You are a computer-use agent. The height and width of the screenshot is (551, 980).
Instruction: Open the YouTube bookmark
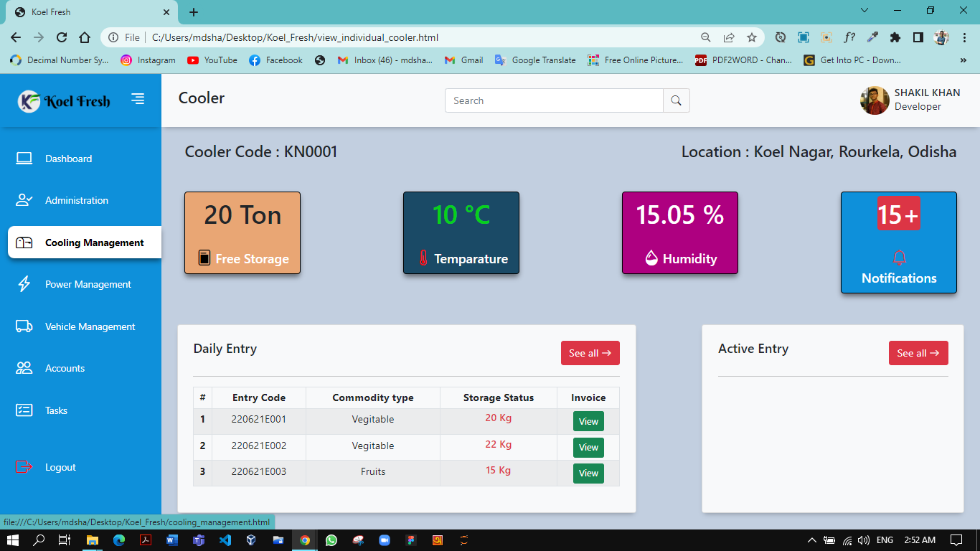[x=212, y=60]
